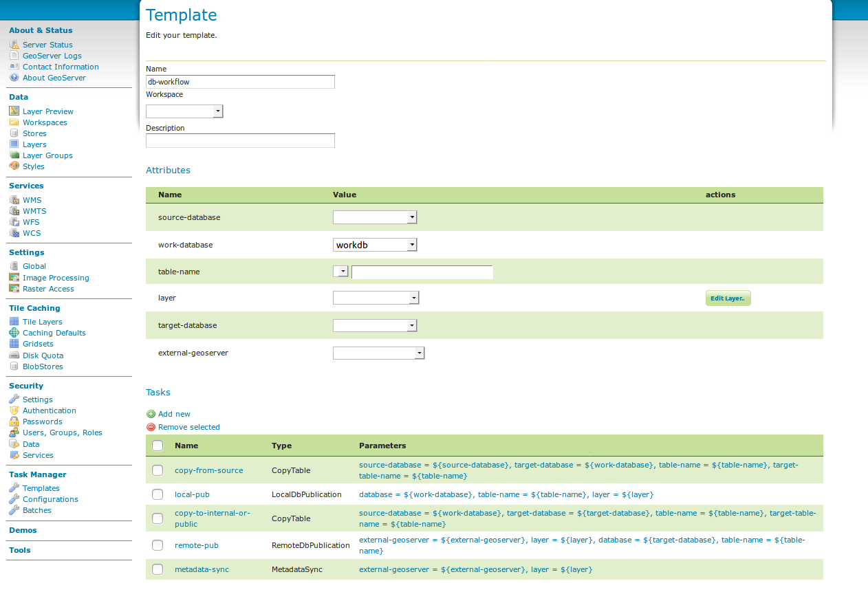The width and height of the screenshot is (868, 592).
Task: Open Templates under Task Manager
Action: (41, 488)
